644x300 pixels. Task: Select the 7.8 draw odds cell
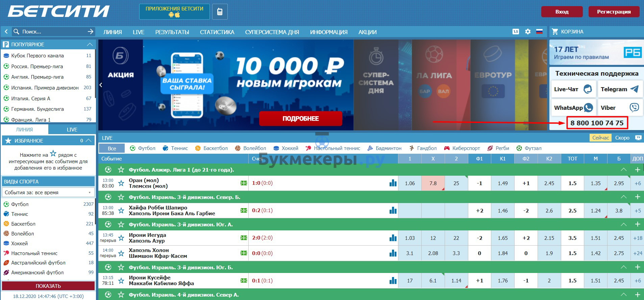coord(433,183)
